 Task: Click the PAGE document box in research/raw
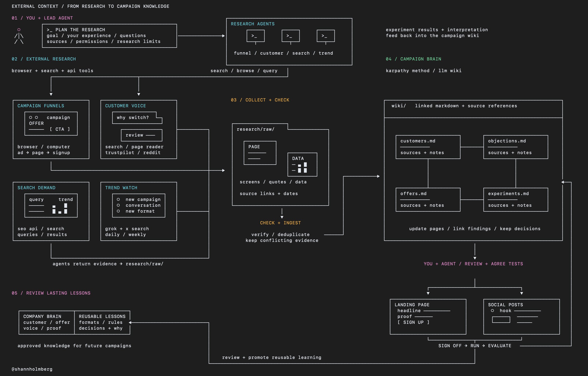pos(260,153)
